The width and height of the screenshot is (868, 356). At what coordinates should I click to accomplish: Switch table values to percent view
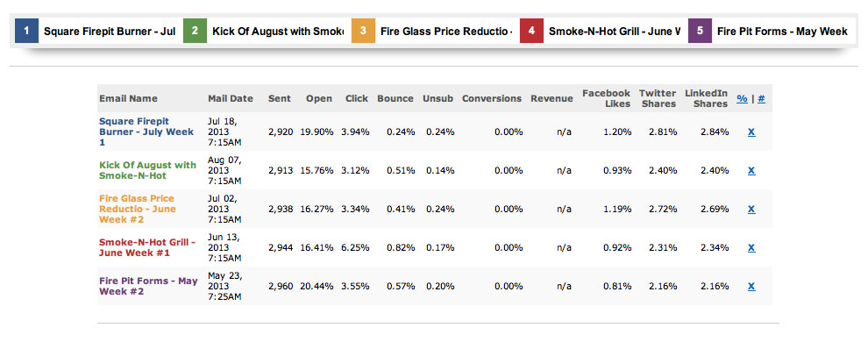(x=742, y=98)
